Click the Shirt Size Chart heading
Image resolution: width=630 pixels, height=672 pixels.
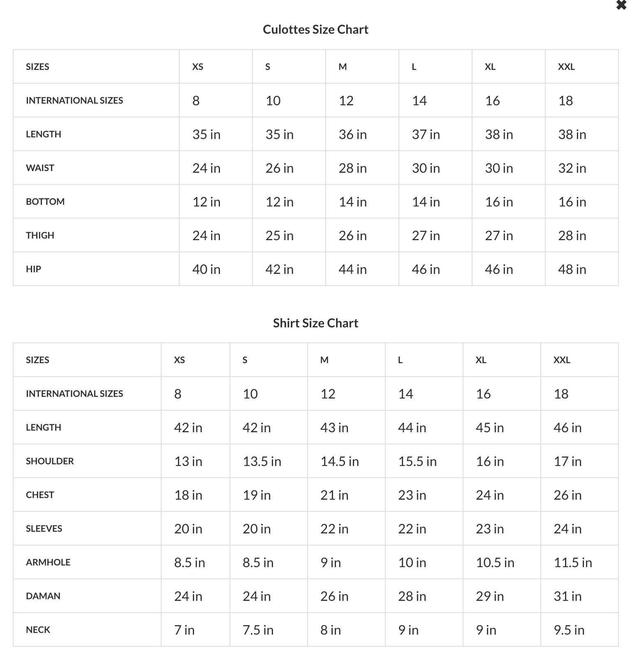coord(315,323)
